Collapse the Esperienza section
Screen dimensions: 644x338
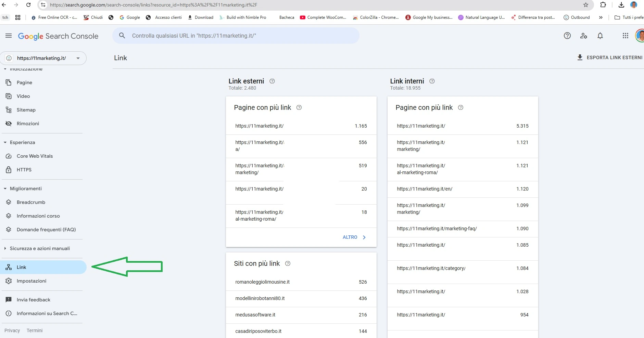click(5, 142)
